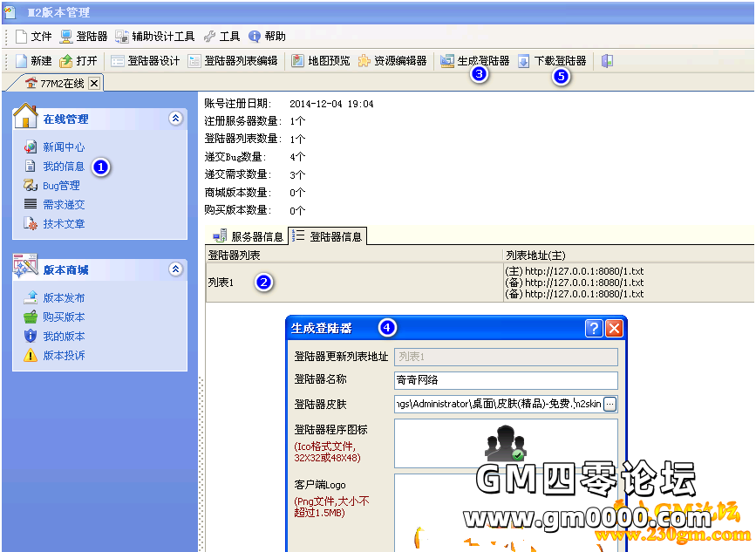Open 地图预览 toolbar icon
756x552 pixels.
tap(321, 61)
